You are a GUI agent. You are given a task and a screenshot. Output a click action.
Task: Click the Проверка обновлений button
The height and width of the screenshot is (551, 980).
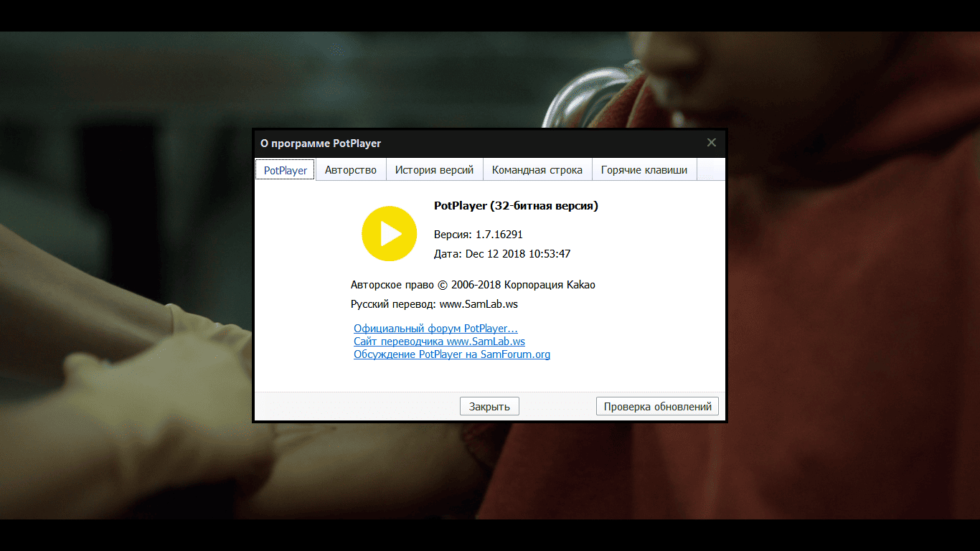[x=657, y=406]
